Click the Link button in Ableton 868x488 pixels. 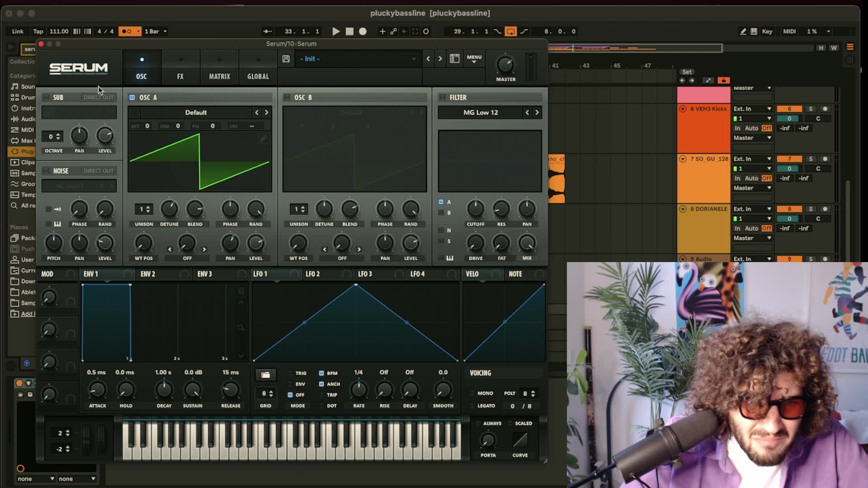(x=18, y=31)
